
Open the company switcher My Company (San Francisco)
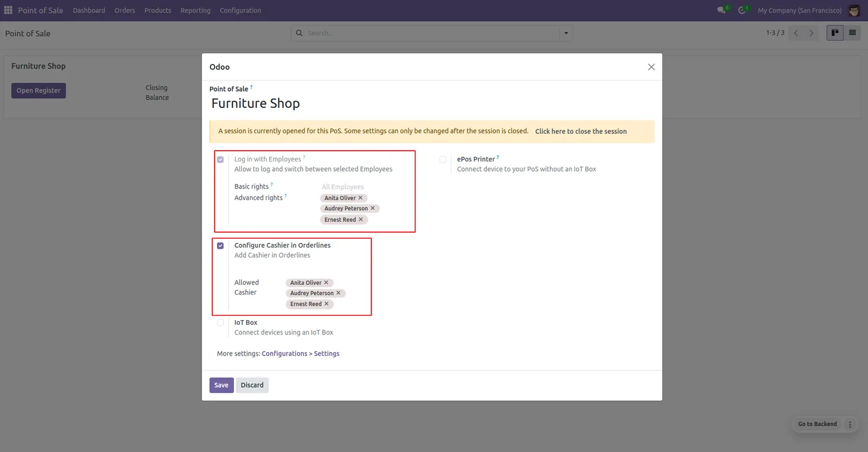pos(799,10)
